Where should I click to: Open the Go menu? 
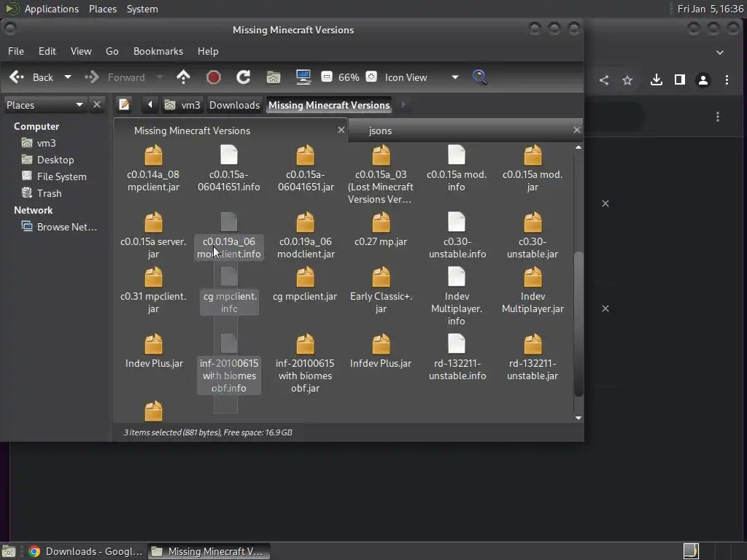point(112,51)
